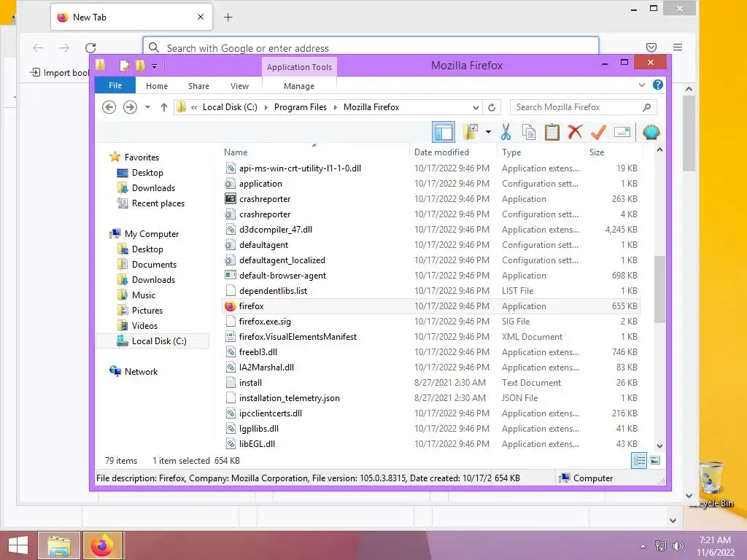Open recent locations dropdown arrow
The width and height of the screenshot is (747, 560).
point(147,107)
